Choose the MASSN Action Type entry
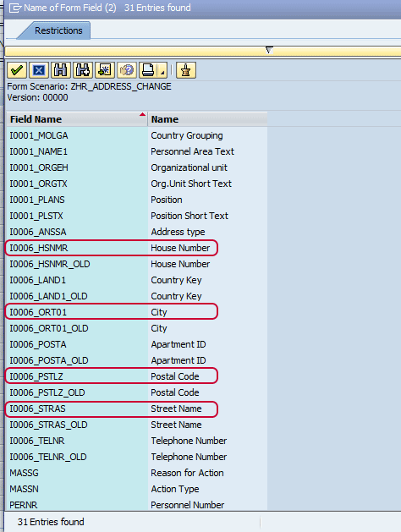Image resolution: width=401 pixels, height=532 pixels. pos(137,489)
